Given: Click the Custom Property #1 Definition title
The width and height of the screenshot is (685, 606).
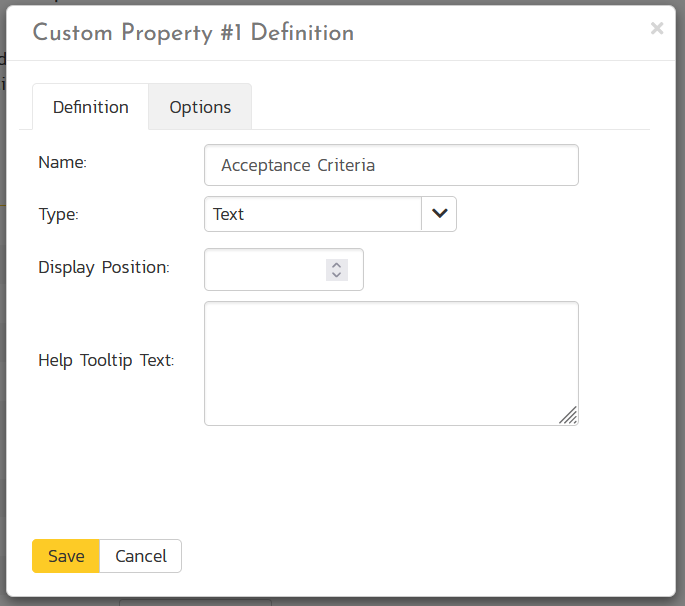Looking at the screenshot, I should coord(193,33).
